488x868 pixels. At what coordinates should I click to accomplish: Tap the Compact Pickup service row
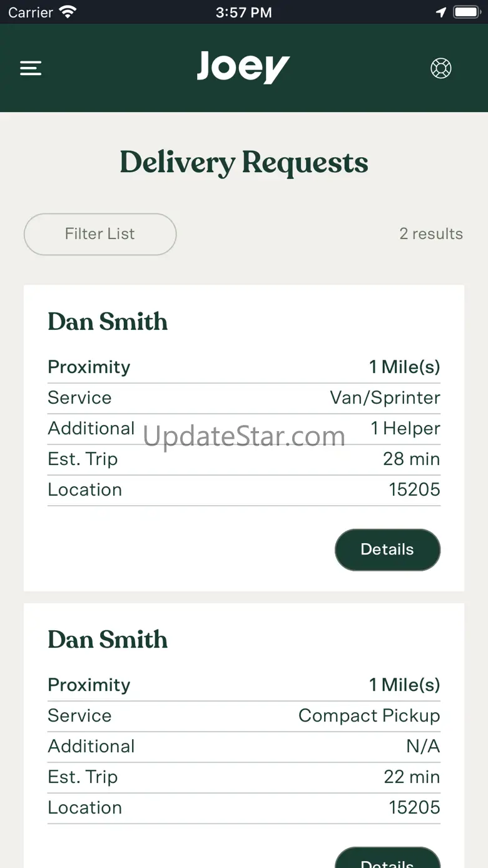(244, 716)
